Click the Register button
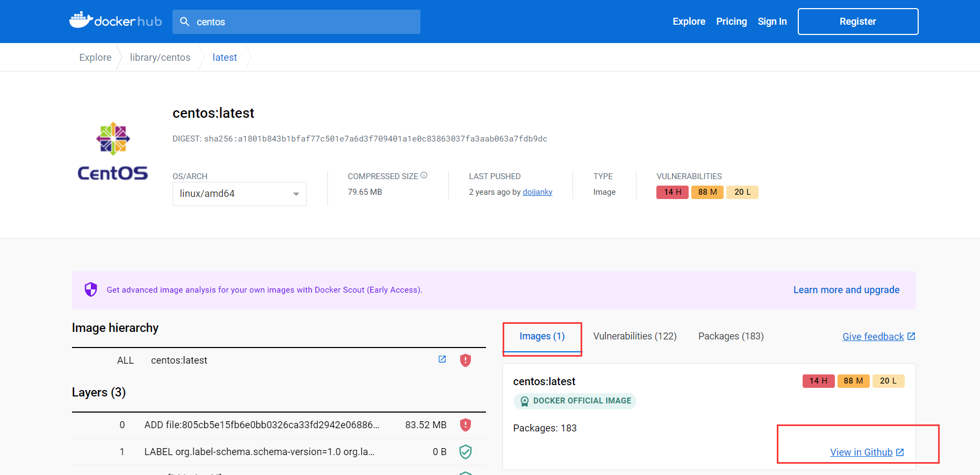This screenshot has width=980, height=475. 858,22
